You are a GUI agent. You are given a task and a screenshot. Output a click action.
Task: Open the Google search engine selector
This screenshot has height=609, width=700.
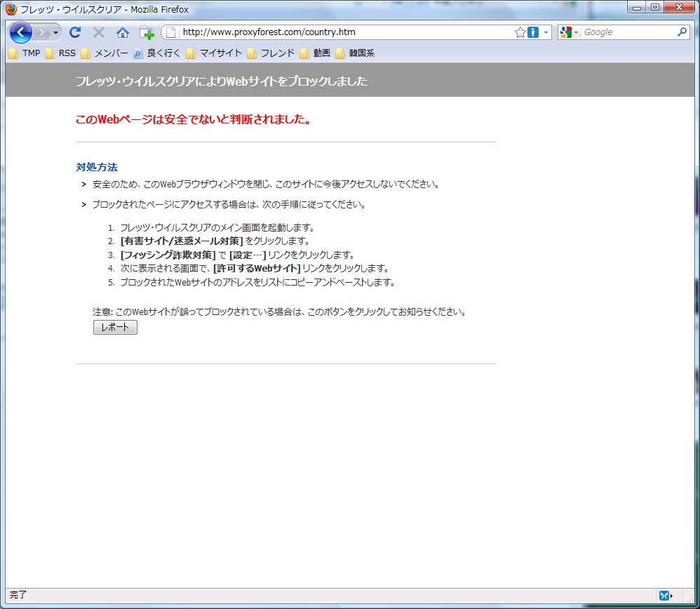point(570,32)
